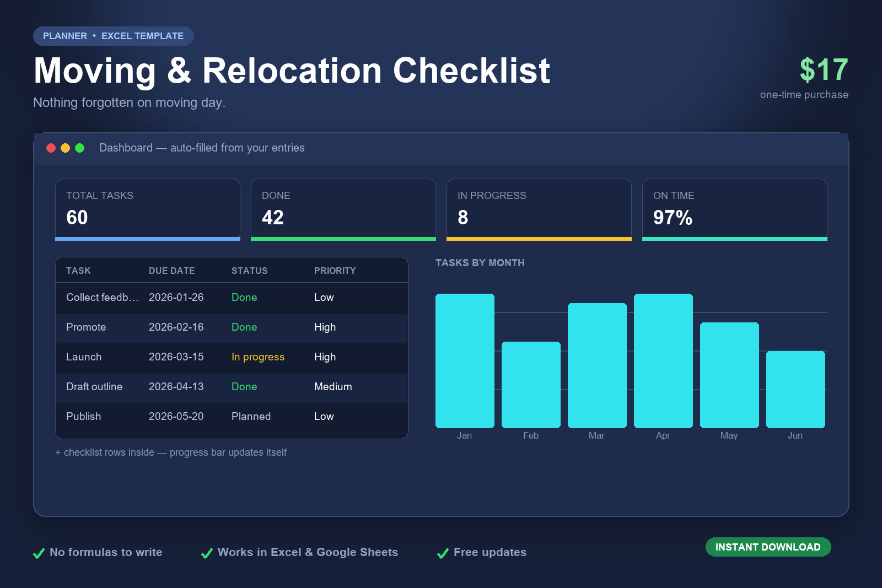
Task: Click the Medium priority for Draft outline
Action: pos(333,387)
